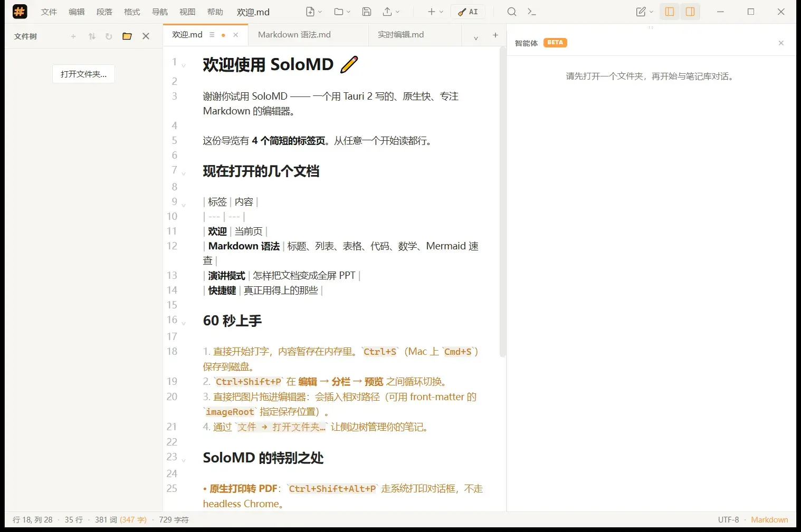Add new item with file tree plus icon
The image size is (801, 532).
73,36
